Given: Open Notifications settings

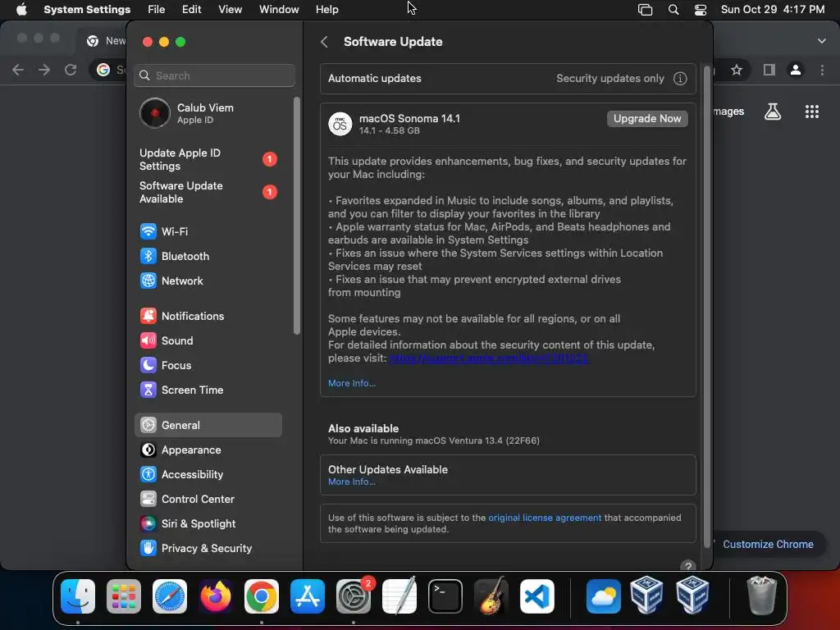Looking at the screenshot, I should 208,316.
